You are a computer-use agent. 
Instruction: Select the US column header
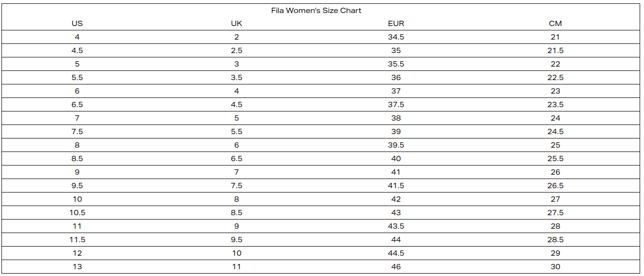tap(77, 24)
